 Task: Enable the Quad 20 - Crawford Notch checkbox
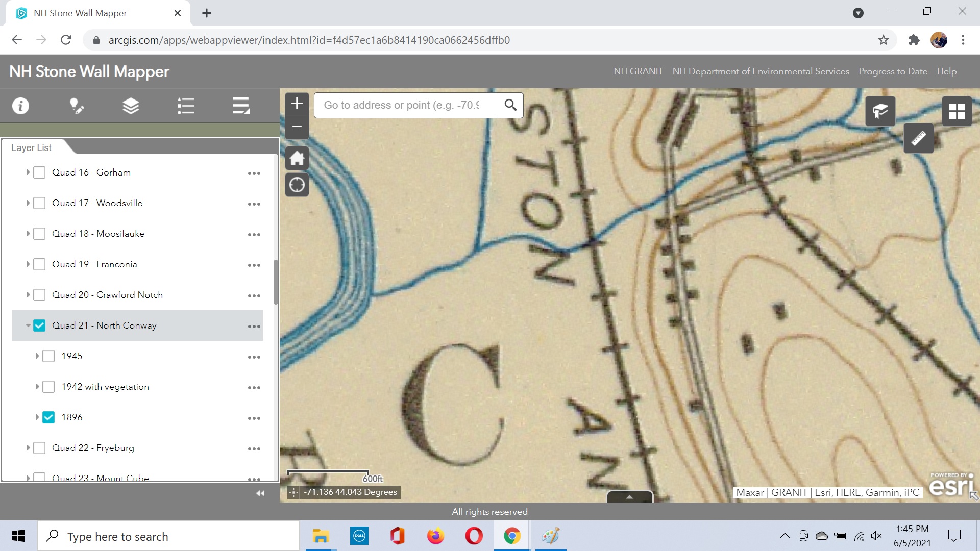(39, 295)
